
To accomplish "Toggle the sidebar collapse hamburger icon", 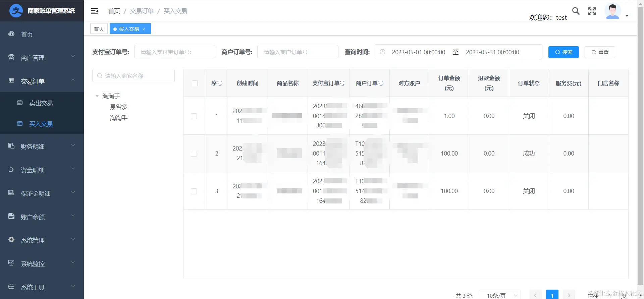I will tap(95, 11).
